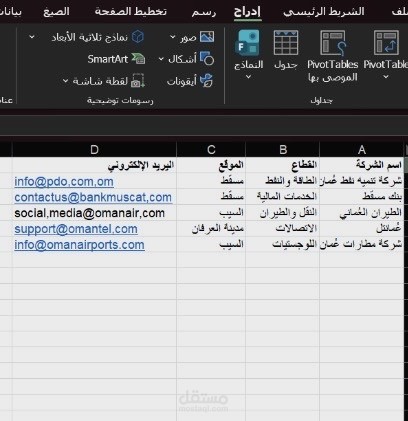This screenshot has height=421, width=408.
Task: Select cell الطيران العُماني
Action: pos(361,213)
